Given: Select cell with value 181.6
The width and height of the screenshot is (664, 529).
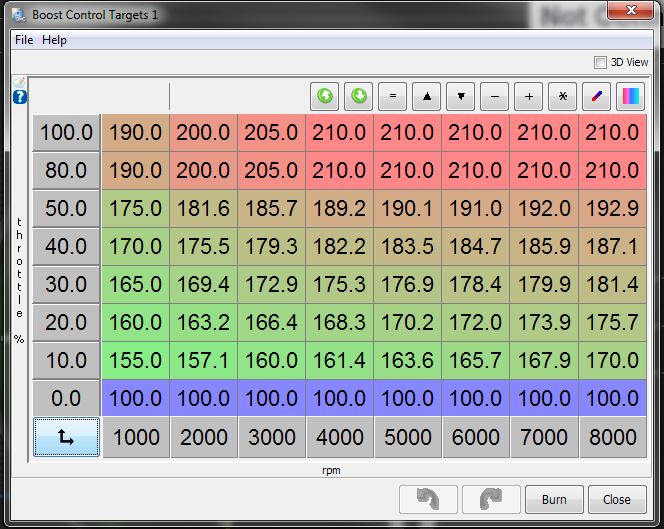Looking at the screenshot, I should point(203,209).
